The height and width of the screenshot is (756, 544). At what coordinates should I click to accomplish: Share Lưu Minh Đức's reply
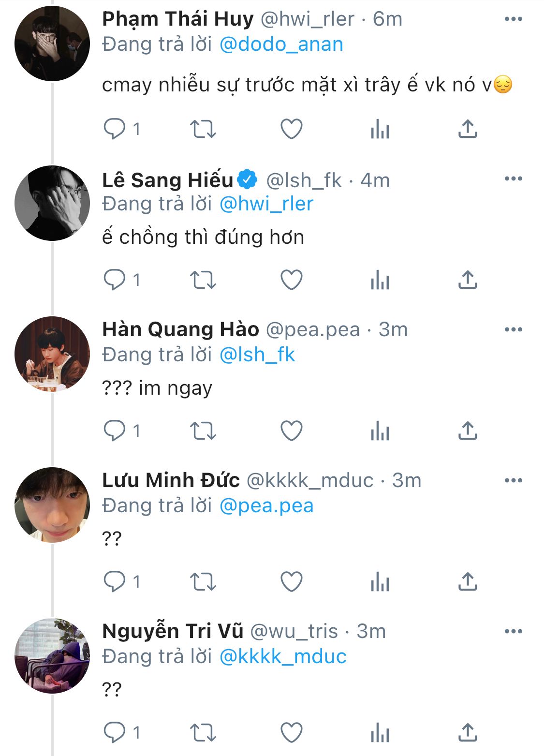[x=468, y=582]
